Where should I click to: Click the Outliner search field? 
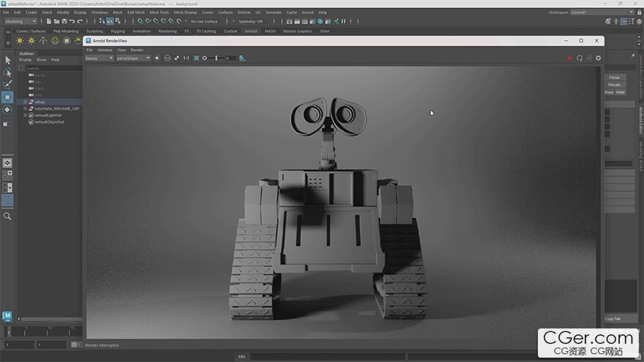(53, 69)
